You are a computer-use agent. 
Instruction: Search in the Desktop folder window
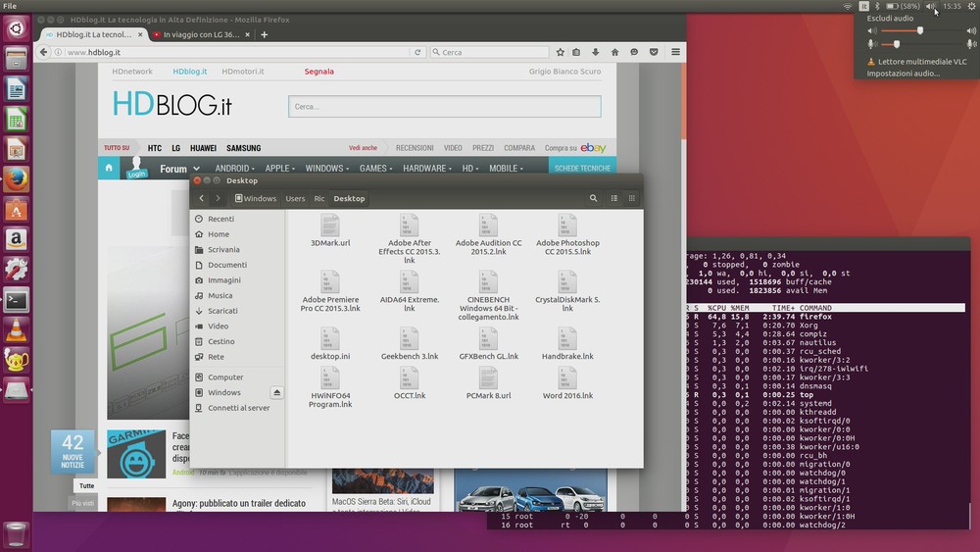(593, 198)
